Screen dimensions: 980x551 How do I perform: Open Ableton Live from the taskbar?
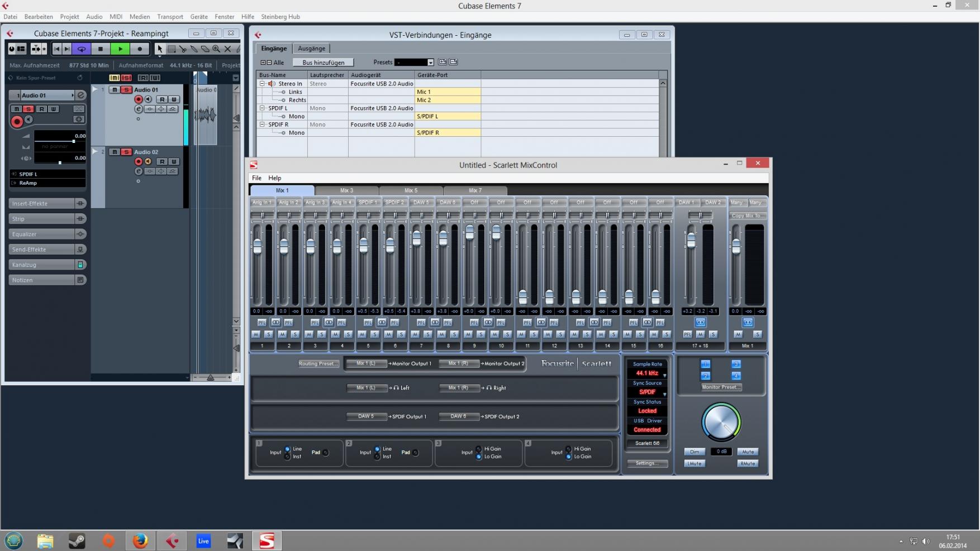(x=203, y=540)
